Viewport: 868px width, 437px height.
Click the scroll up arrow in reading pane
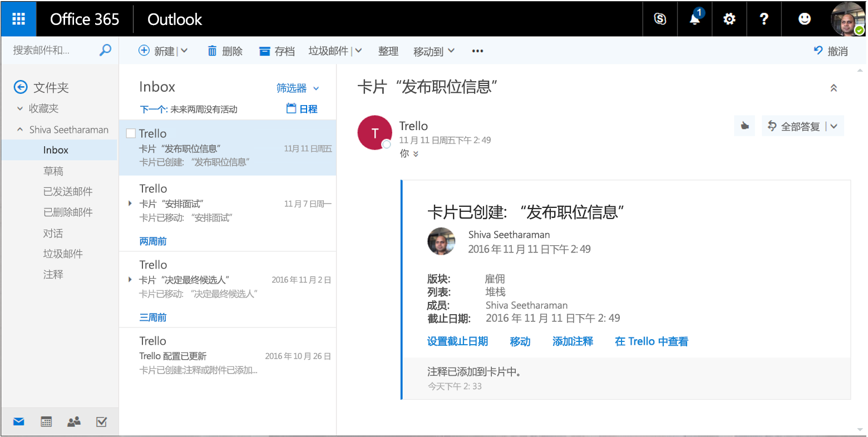pyautogui.click(x=861, y=70)
